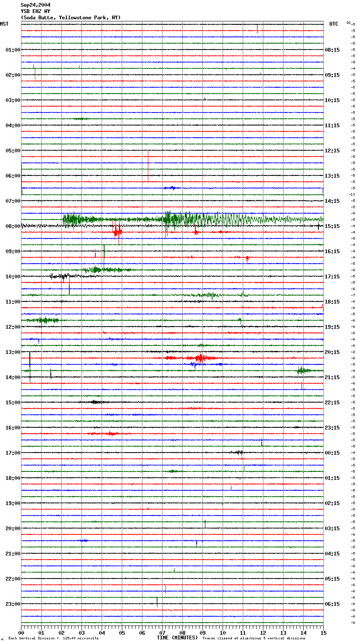Click the large green seismic event above 08:00
The width and height of the screenshot is (357, 644).
[x=193, y=219]
